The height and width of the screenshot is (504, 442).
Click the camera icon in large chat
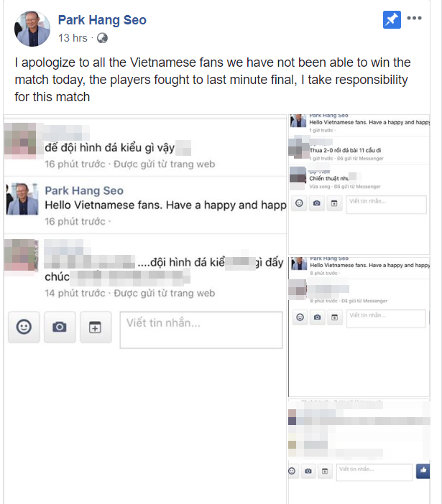pos(60,327)
